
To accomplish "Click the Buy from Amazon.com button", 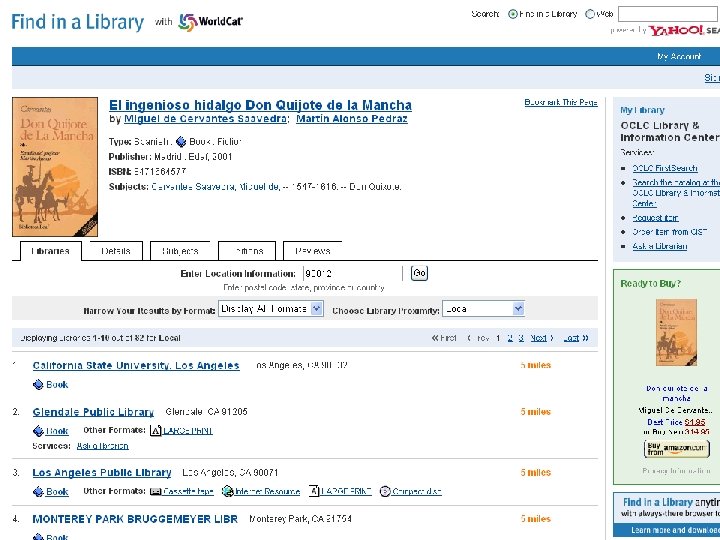I will (x=676, y=449).
